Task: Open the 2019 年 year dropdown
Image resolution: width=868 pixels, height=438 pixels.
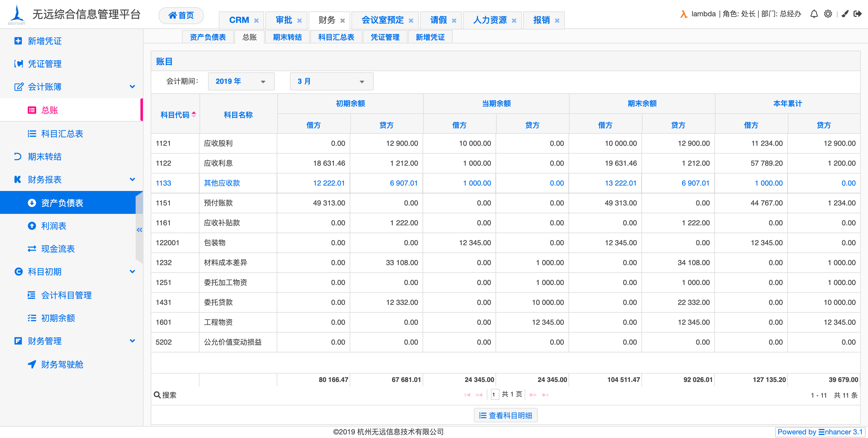Action: [241, 81]
